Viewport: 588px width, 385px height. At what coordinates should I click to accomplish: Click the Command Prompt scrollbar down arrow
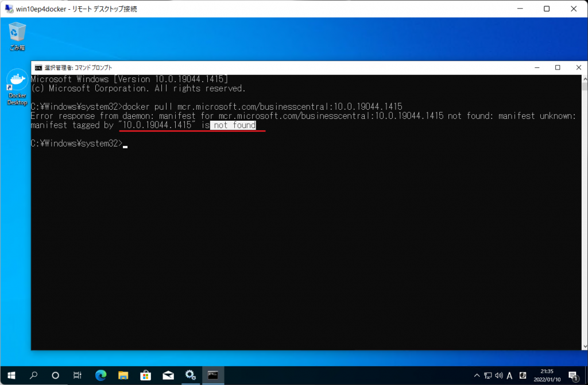(x=585, y=346)
